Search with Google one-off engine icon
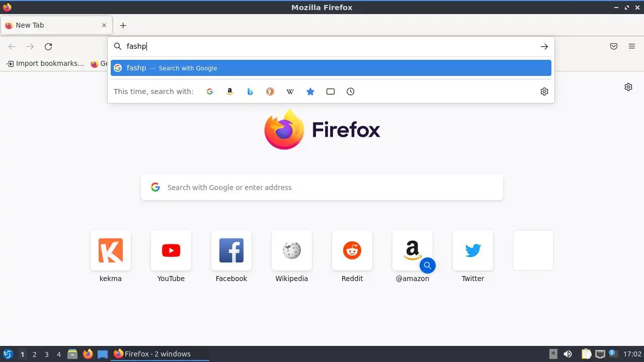Viewport: 644px width, 362px height. tap(210, 92)
